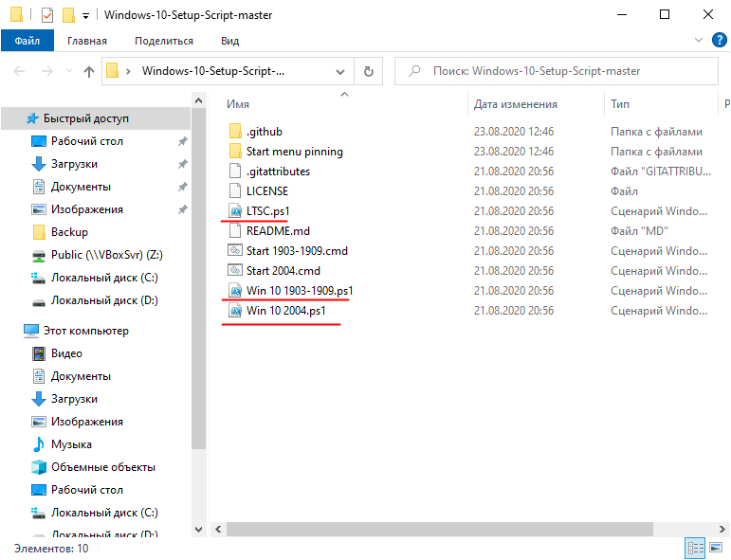This screenshot has height=560, width=731.
Task: Open Музыка folder in sidebar
Action: 71,444
